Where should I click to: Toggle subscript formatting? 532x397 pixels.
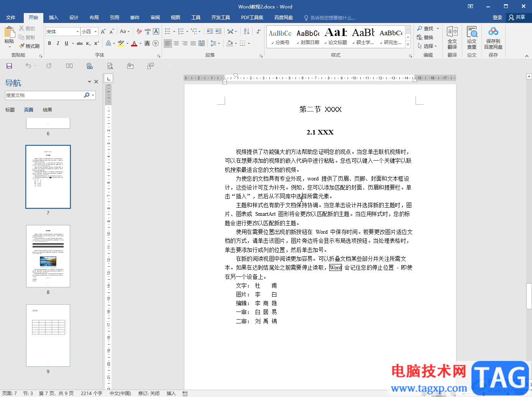(88, 43)
